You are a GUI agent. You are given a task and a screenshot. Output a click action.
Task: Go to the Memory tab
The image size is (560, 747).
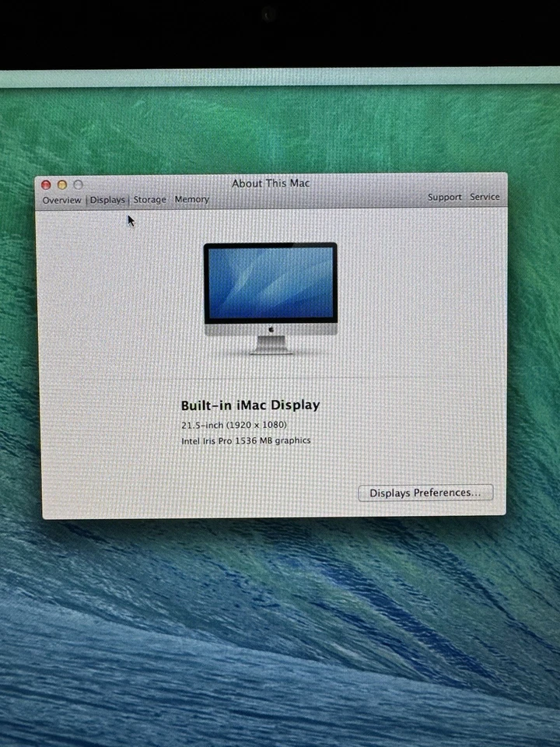click(191, 199)
